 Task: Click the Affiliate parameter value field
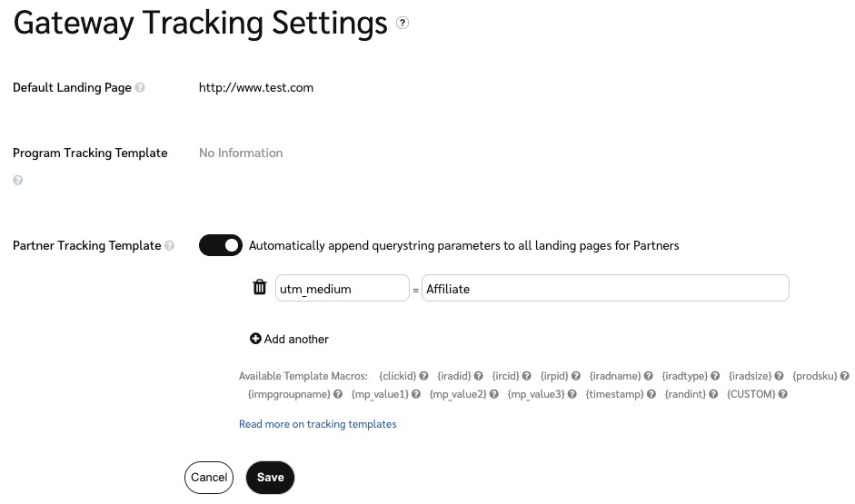pos(605,289)
